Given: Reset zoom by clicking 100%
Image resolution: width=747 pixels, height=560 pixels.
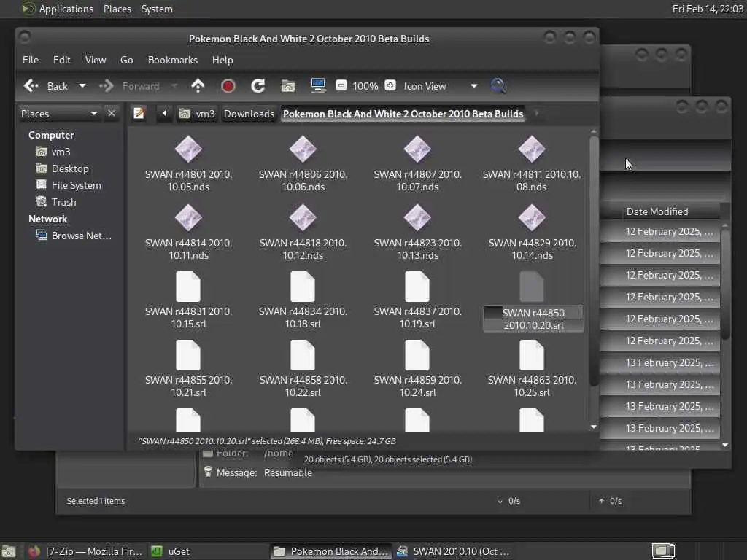Looking at the screenshot, I should pos(365,86).
